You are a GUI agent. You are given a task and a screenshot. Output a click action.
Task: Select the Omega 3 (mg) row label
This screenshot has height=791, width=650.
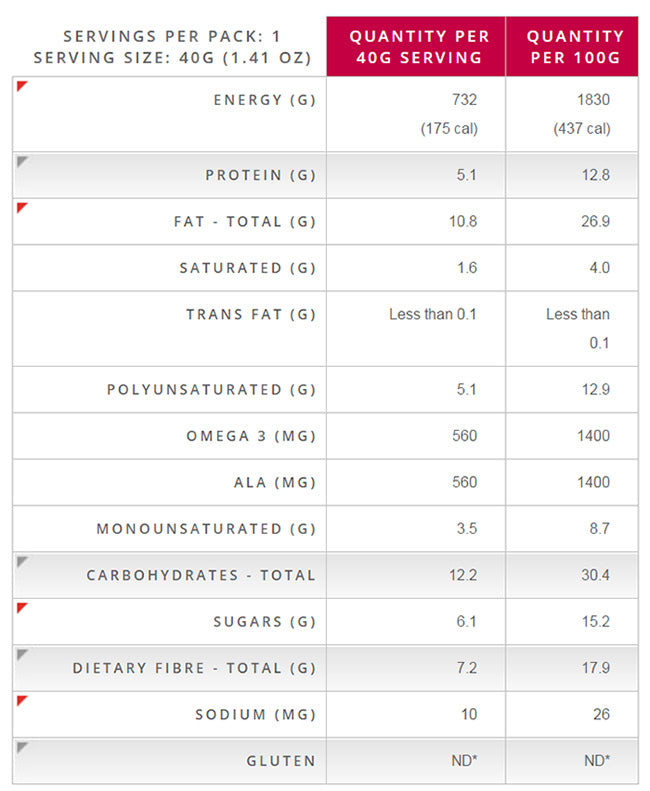point(250,436)
